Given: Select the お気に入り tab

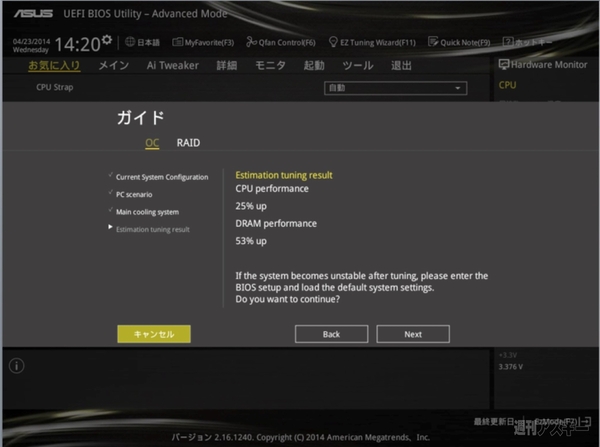Looking at the screenshot, I should tap(54, 65).
